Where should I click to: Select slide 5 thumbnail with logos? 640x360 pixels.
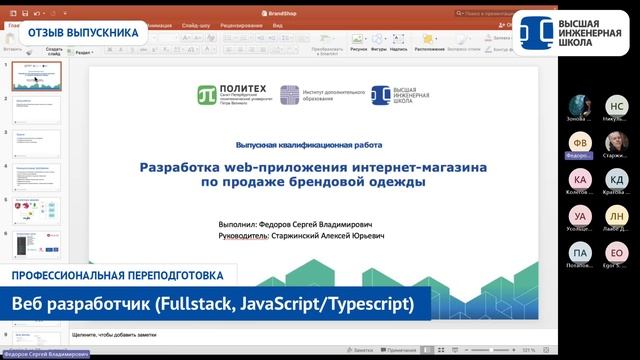click(x=37, y=211)
